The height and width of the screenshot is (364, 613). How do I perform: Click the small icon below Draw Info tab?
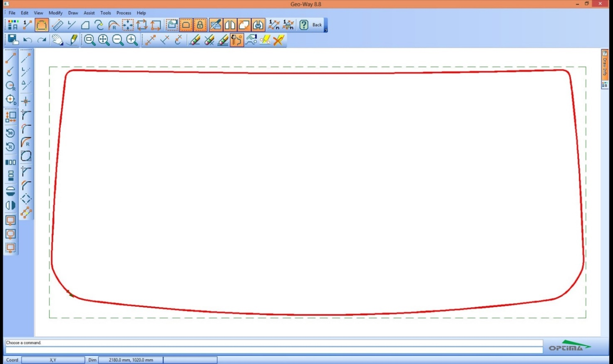coord(605,85)
